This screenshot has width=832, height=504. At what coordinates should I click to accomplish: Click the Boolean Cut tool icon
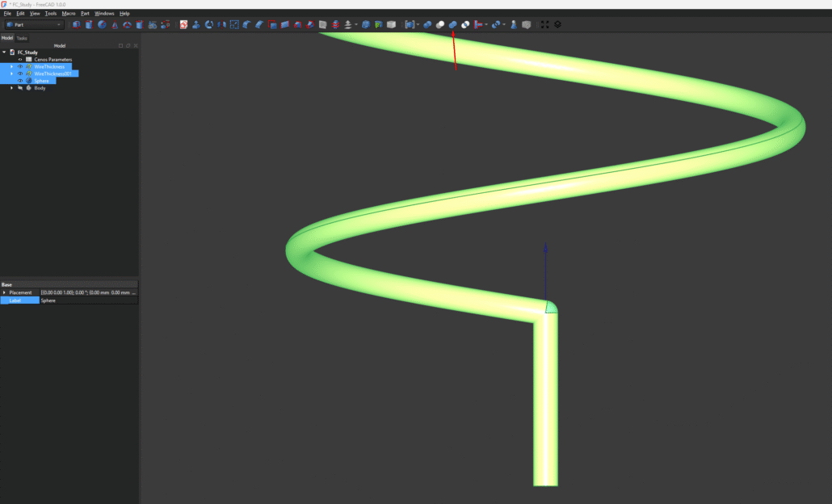[439, 24]
